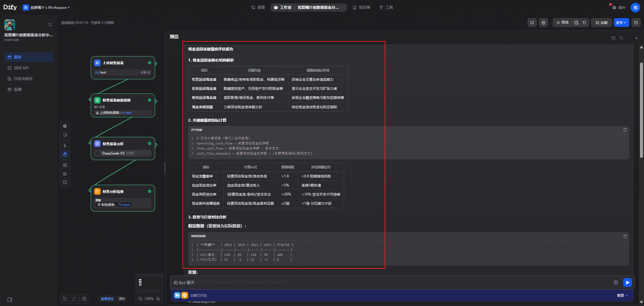
Task: Select the 财务报表分析 LLM node
Action: coord(123,148)
